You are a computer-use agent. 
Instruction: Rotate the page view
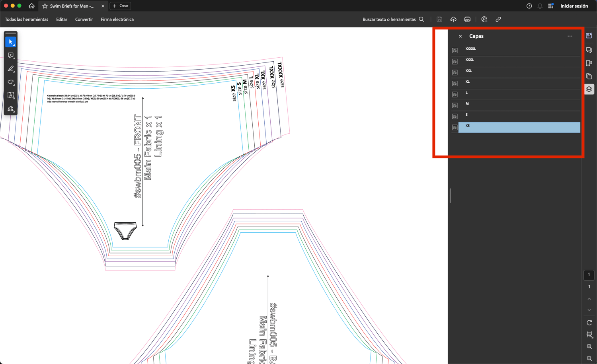coord(589,323)
